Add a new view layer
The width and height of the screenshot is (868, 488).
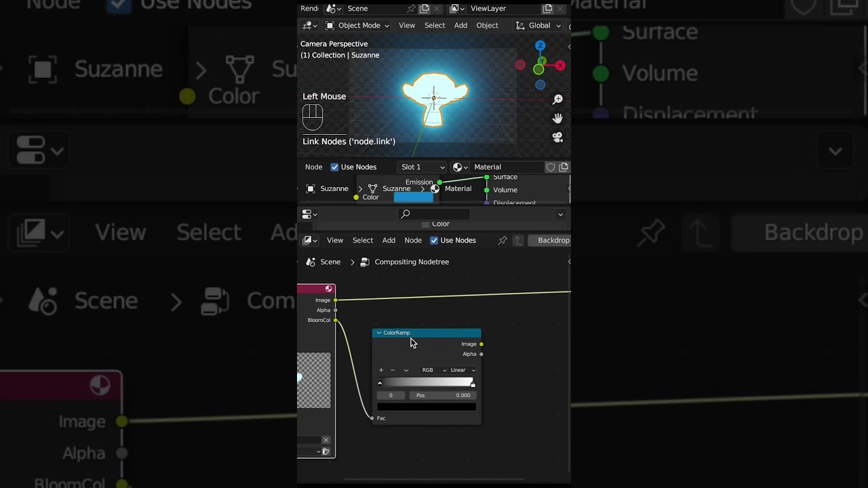tap(547, 9)
